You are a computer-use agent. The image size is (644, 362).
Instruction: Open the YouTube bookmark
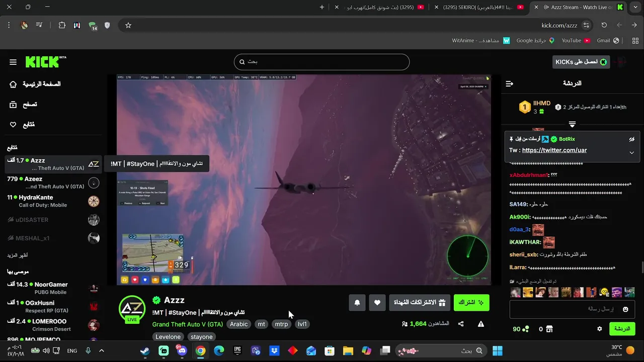(x=576, y=41)
